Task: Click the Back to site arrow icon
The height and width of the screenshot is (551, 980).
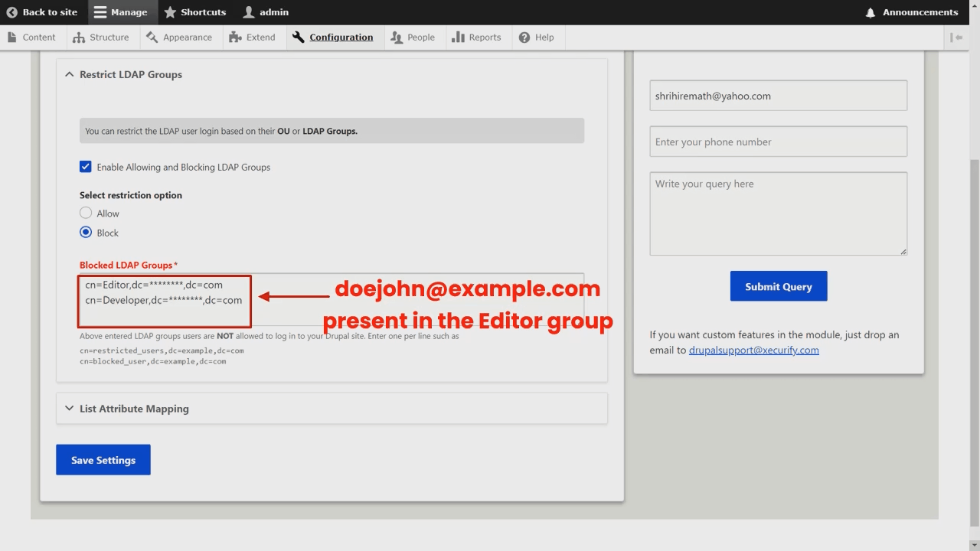Action: pyautogui.click(x=11, y=12)
